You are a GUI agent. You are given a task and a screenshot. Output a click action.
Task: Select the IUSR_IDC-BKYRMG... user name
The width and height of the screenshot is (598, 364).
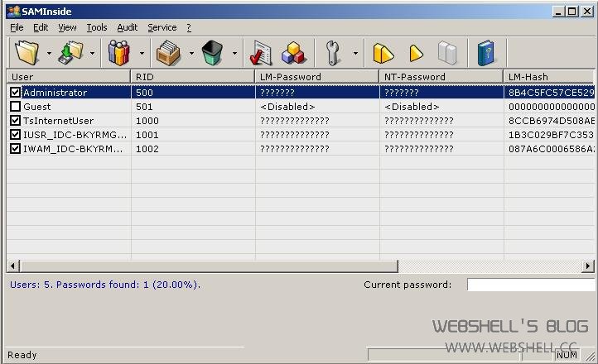tap(75, 135)
